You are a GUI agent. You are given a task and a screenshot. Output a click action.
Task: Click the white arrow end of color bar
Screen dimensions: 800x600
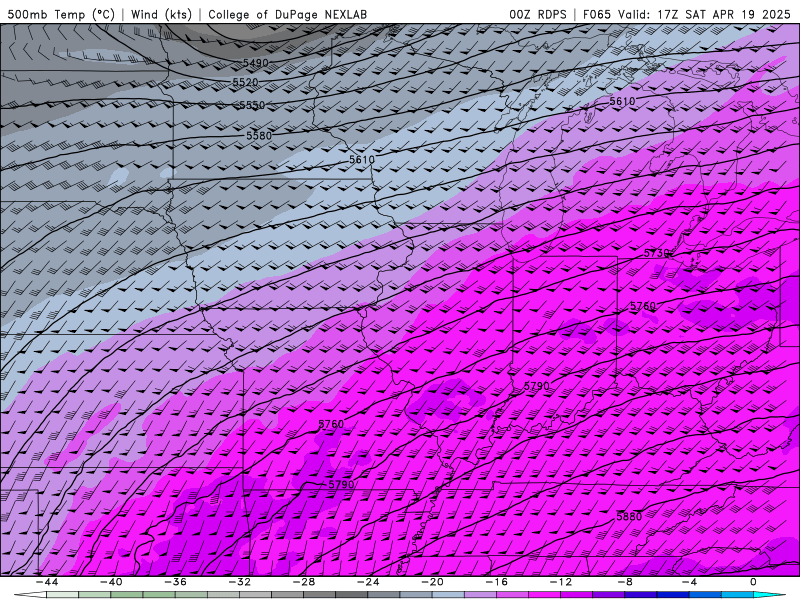(x=30, y=595)
